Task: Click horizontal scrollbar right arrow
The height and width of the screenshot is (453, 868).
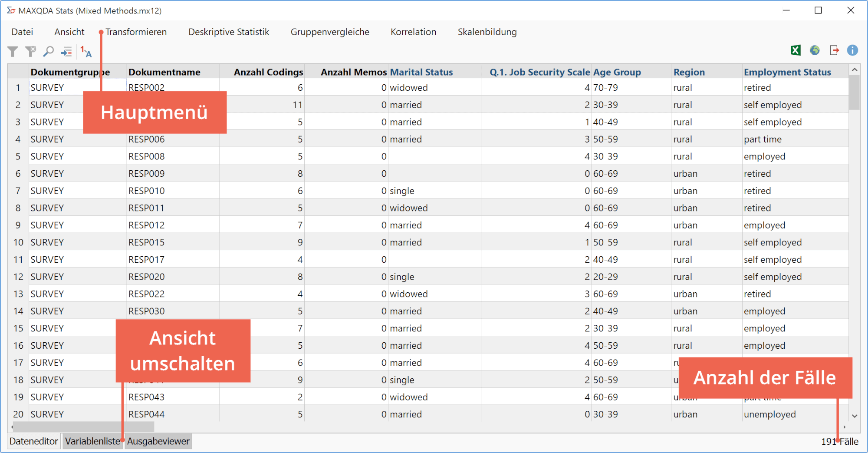Action: coord(845,427)
